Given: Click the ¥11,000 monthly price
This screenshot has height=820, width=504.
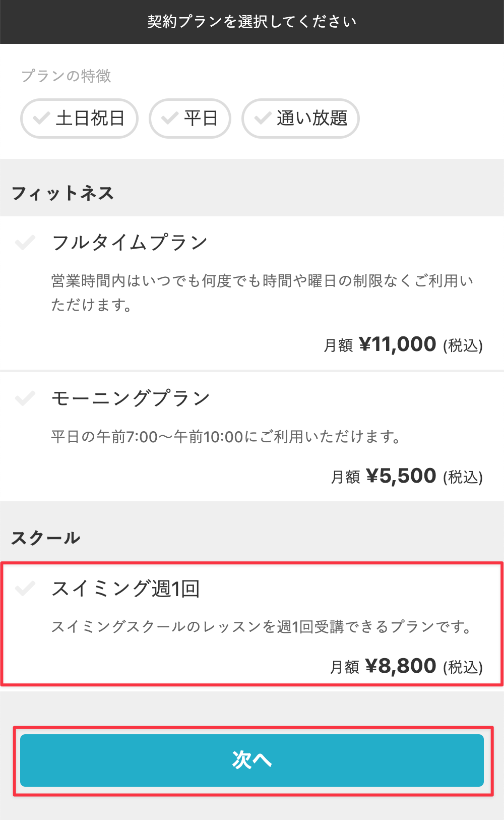Looking at the screenshot, I should pos(397,344).
